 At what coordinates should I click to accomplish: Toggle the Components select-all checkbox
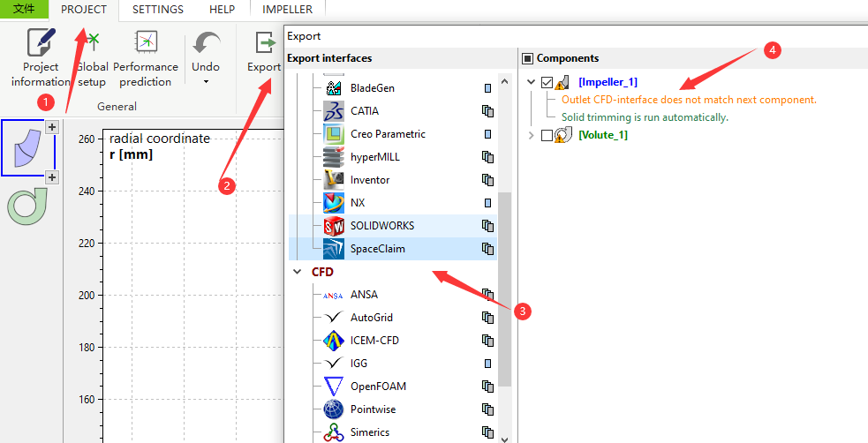click(x=528, y=59)
